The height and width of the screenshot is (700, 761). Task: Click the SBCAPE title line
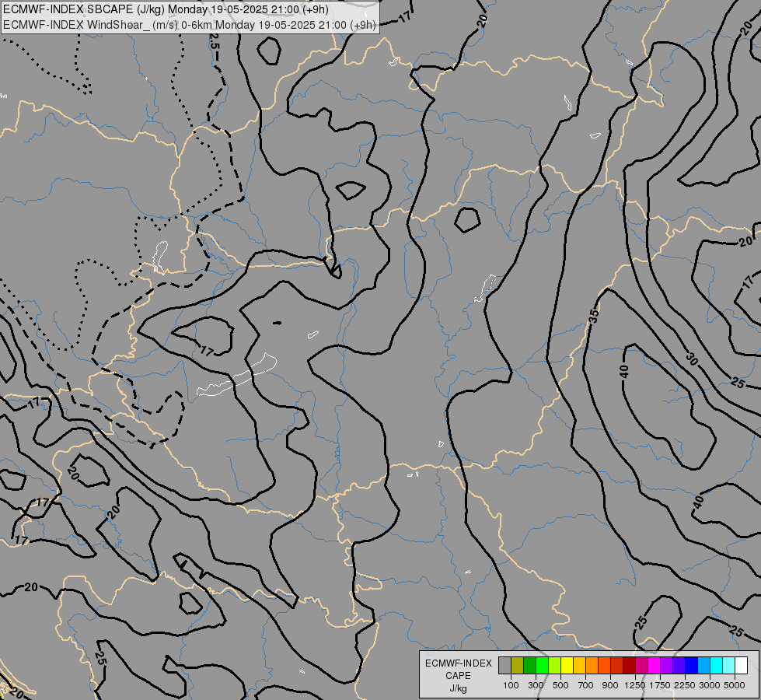coord(166,9)
